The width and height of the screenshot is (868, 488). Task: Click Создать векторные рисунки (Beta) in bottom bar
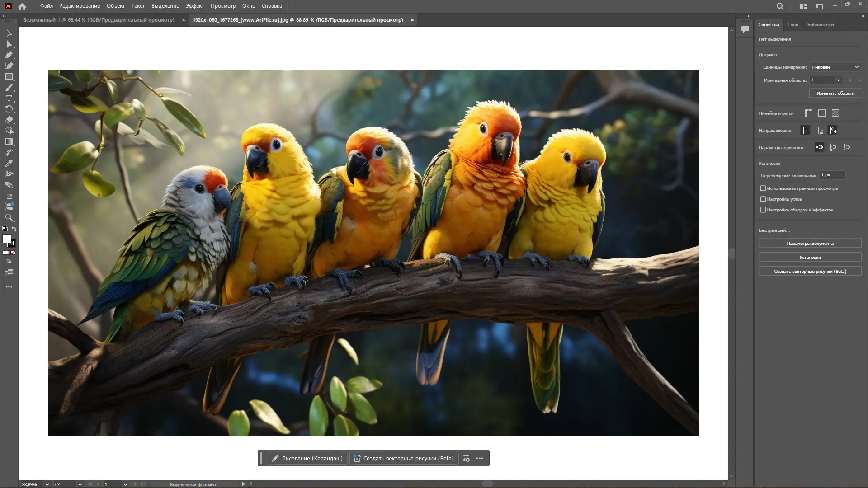(404, 459)
